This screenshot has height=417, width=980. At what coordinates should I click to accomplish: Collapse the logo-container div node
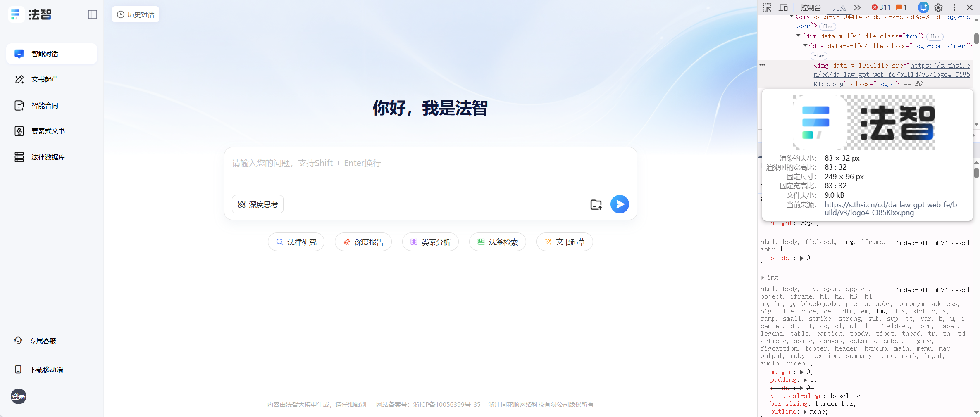pyautogui.click(x=805, y=46)
